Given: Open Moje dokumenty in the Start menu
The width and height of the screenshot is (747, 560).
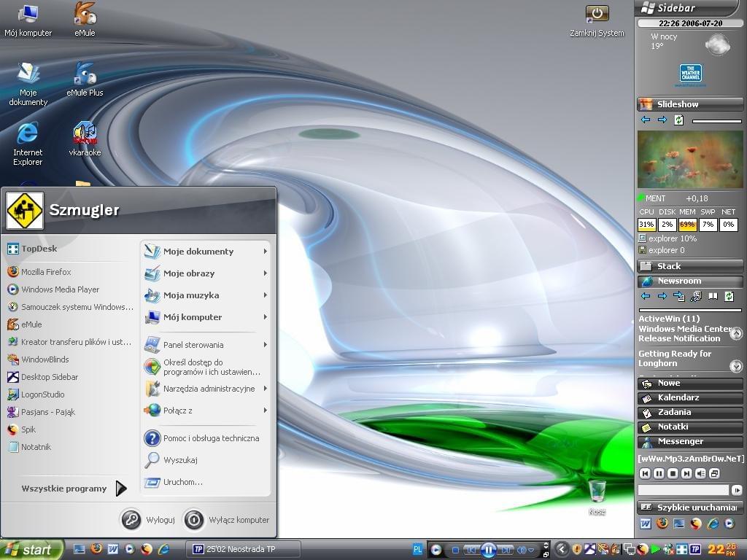Looking at the screenshot, I should click(x=206, y=252).
